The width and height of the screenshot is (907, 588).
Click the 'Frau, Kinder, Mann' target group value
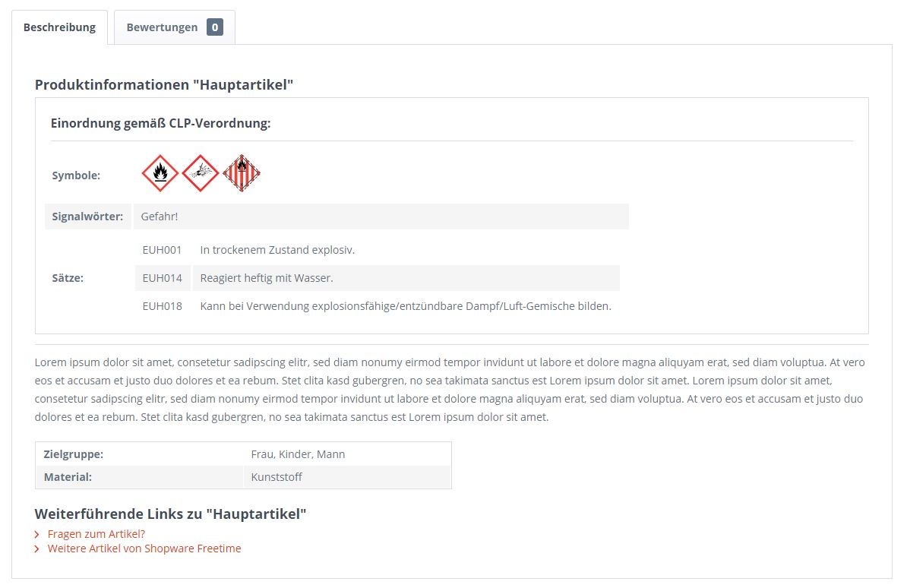point(298,454)
